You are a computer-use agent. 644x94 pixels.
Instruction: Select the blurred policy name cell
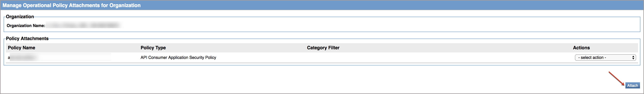60,57
